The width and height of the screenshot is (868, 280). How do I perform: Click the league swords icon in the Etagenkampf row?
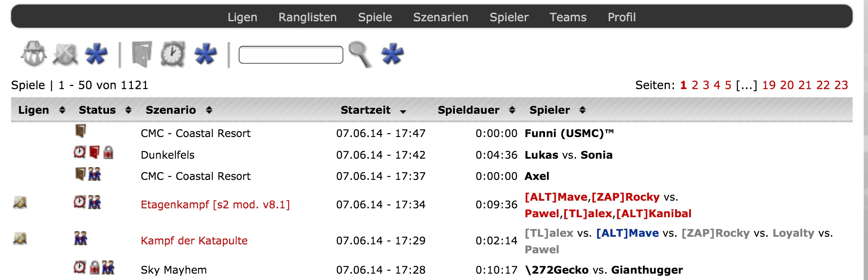(x=20, y=203)
